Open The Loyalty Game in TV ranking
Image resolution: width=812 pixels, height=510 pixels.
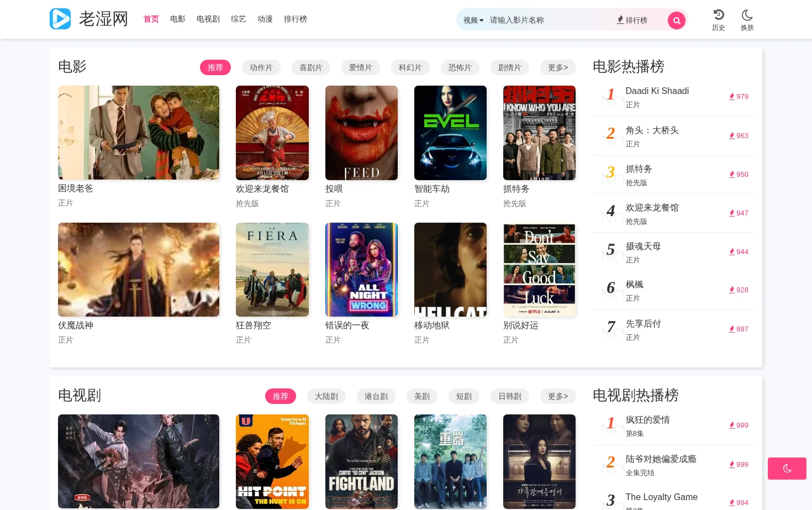(661, 497)
